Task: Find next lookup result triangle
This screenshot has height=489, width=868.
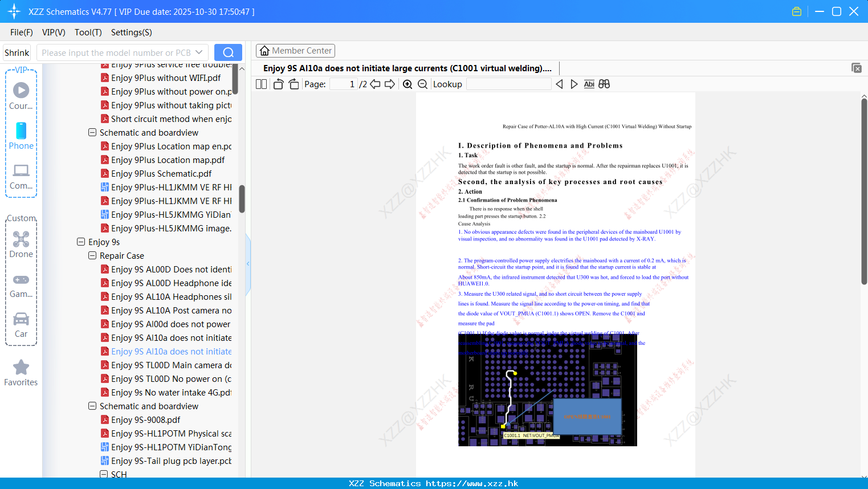Action: (574, 84)
